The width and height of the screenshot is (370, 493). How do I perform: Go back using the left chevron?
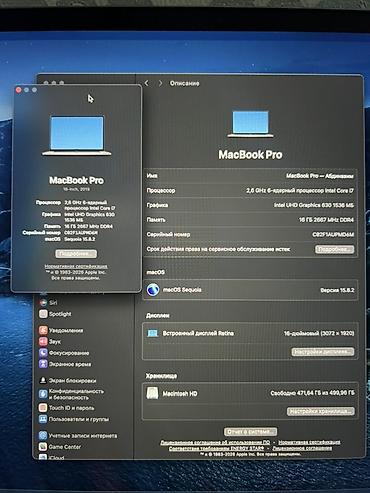[147, 83]
